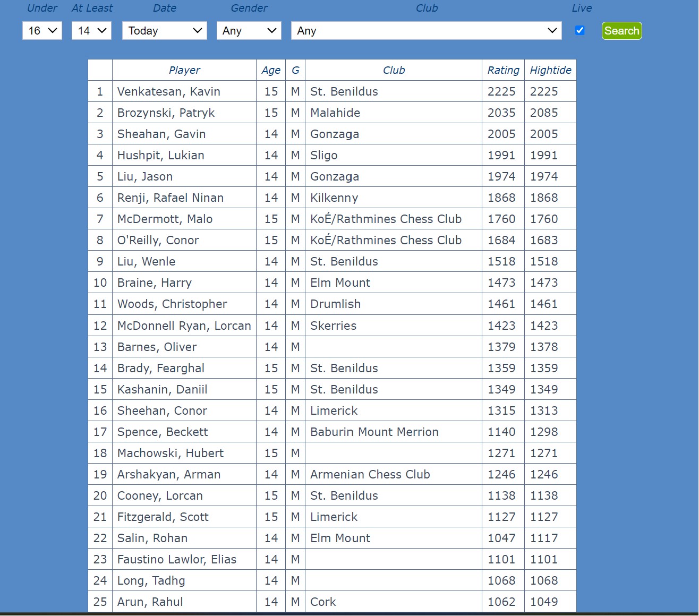Viewport: 699px width, 616px height.
Task: Open the Club selection dropdown
Action: tap(425, 30)
